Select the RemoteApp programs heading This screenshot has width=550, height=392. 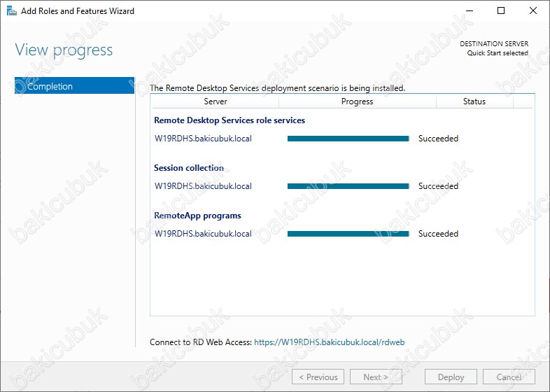[197, 216]
